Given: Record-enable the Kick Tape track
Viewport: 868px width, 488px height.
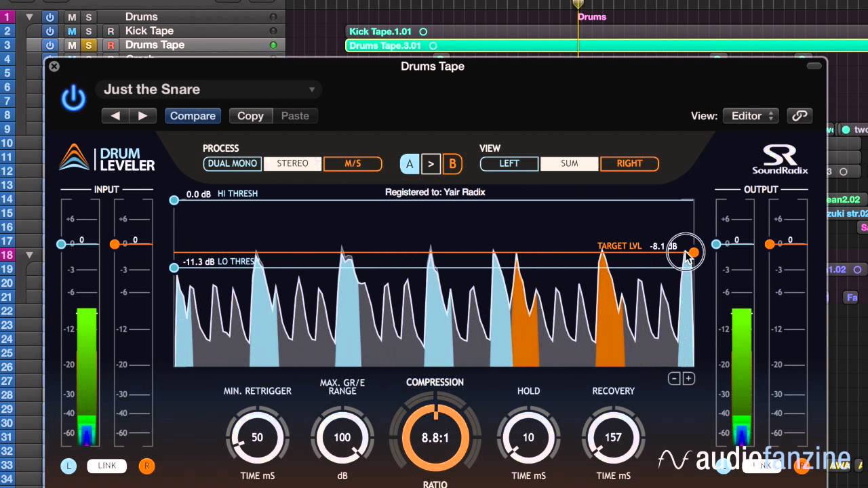Looking at the screenshot, I should (x=111, y=31).
